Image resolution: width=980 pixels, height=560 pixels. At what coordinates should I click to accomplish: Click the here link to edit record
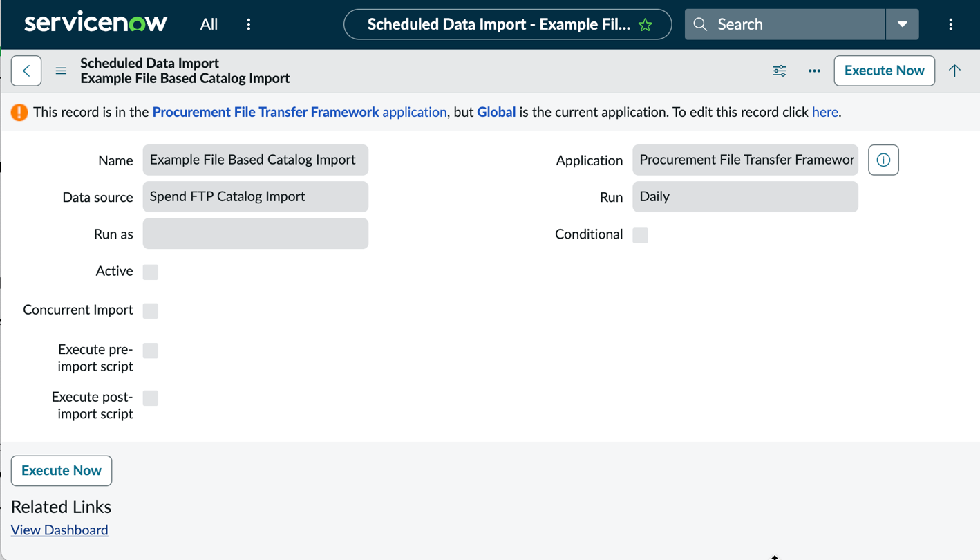[x=824, y=112]
